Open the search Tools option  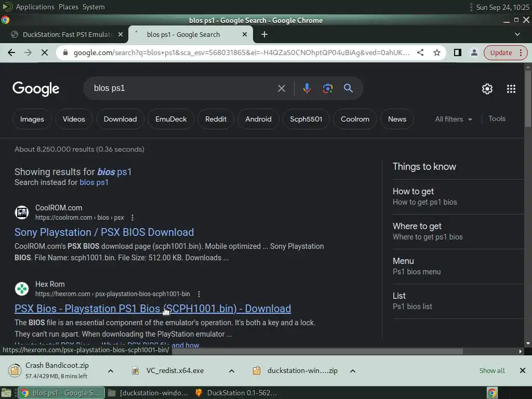[x=497, y=119]
